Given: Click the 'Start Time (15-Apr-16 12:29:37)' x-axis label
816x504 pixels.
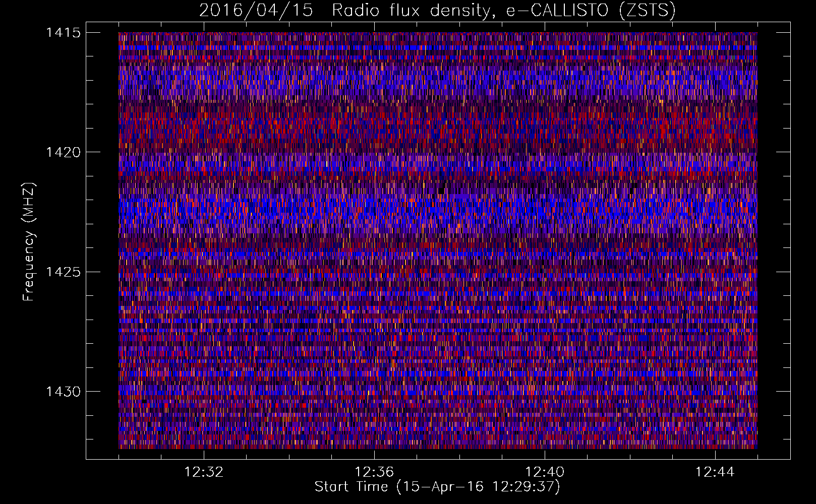Looking at the screenshot, I should tap(437, 487).
